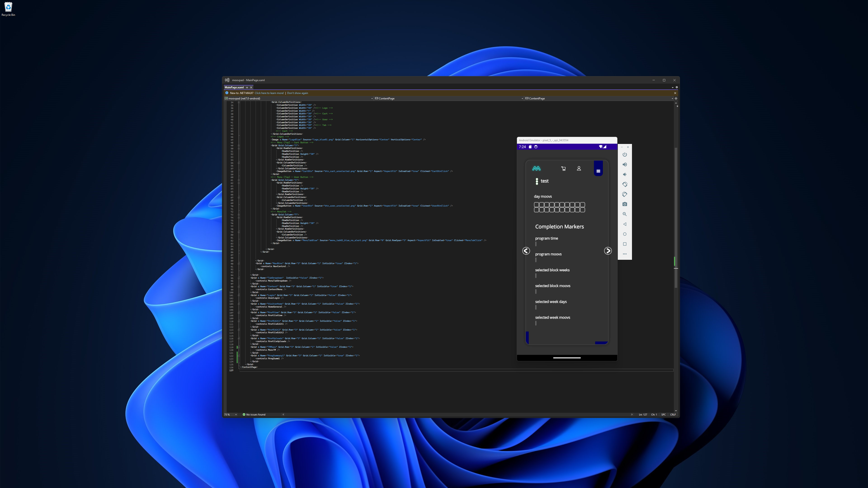
Task: Open emulator extended controls (three dots)
Action: point(625,254)
